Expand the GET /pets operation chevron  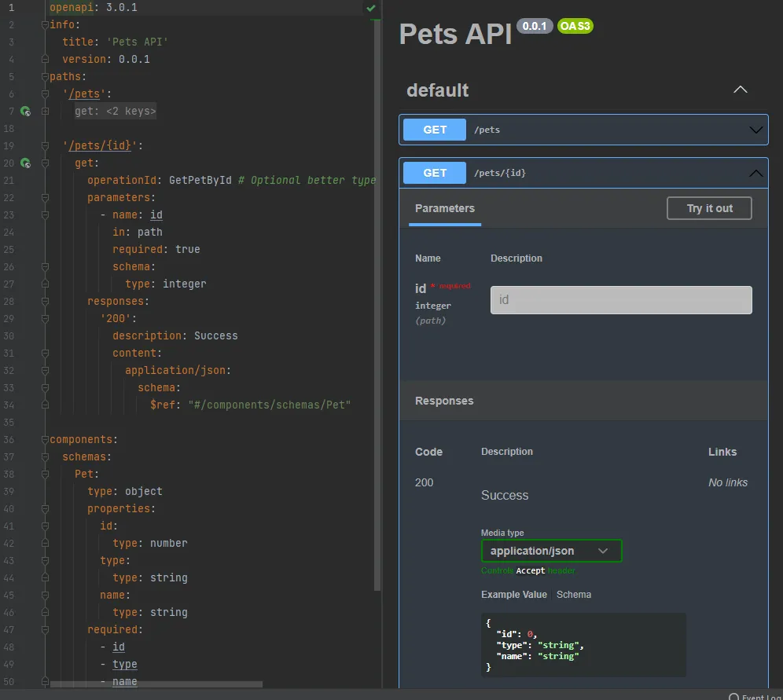755,130
